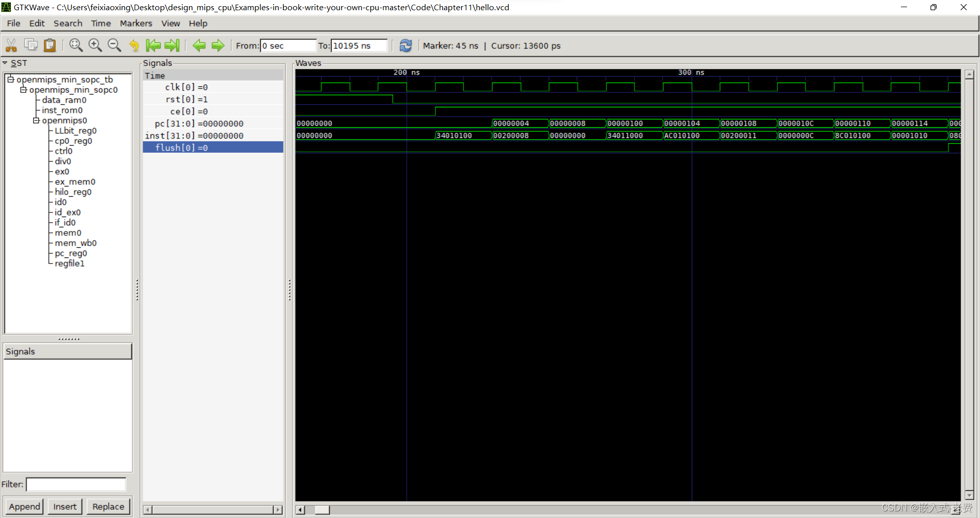Click waveform scrollbar left arrow
Image resolution: width=980 pixels, height=518 pixels.
click(300, 509)
